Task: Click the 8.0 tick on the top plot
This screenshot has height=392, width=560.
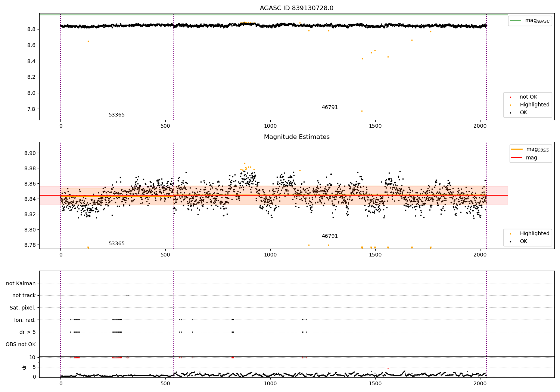Action: [31, 93]
